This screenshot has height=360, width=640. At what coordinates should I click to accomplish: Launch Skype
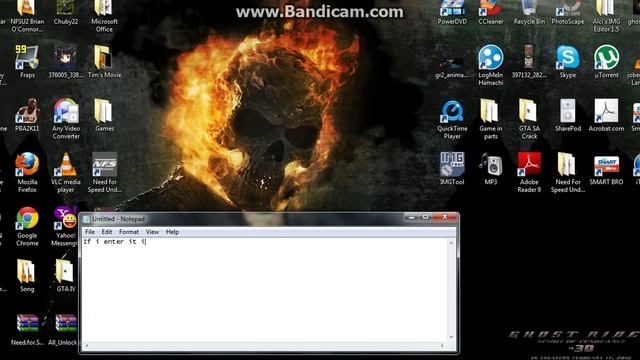point(568,61)
